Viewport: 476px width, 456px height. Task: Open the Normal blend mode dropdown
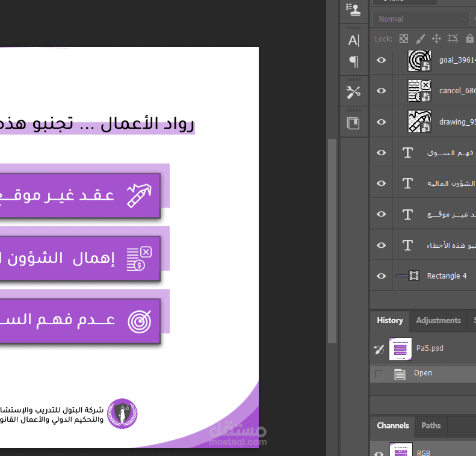pyautogui.click(x=421, y=19)
